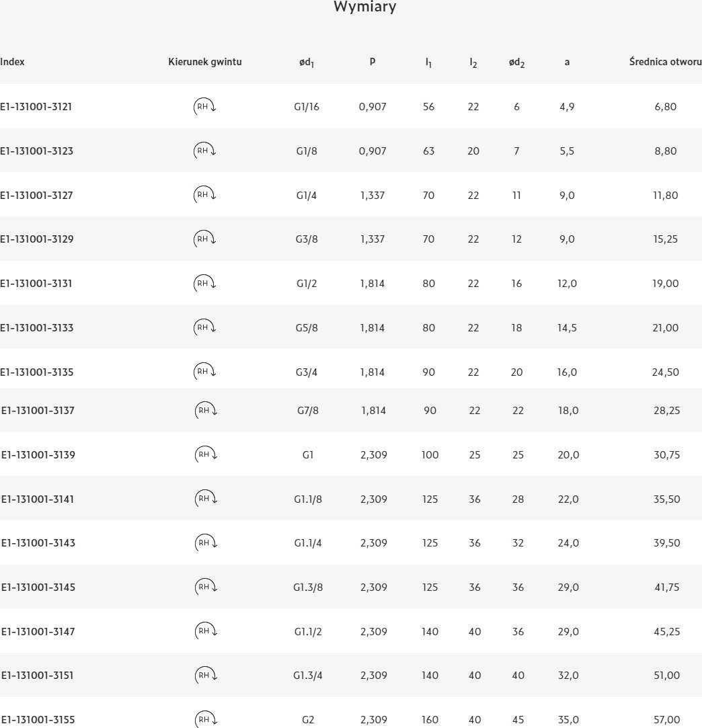Click RH thread icon for E1-131001-3127

coord(204,195)
